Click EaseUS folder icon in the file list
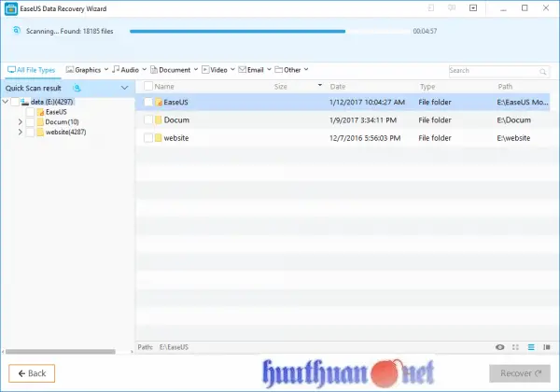Image resolution: width=560 pixels, height=392 pixels. [x=159, y=102]
